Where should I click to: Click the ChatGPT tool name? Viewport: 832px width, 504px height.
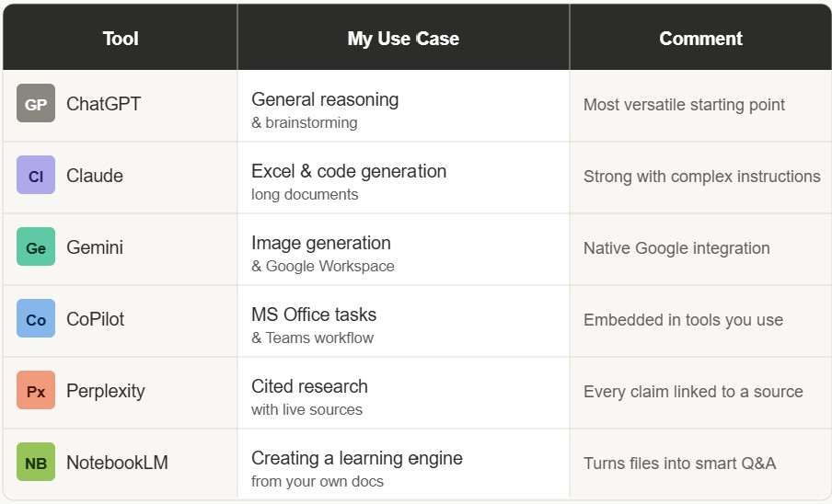pos(104,104)
